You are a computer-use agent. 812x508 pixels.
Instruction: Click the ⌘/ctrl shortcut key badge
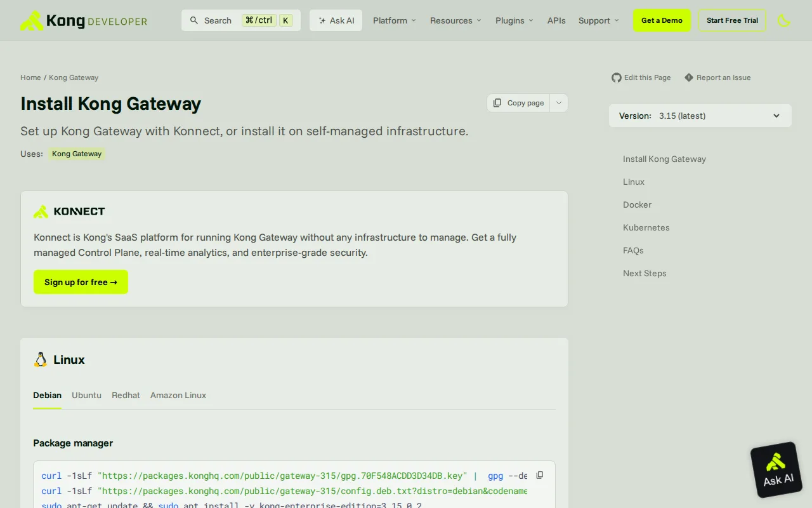(259, 20)
